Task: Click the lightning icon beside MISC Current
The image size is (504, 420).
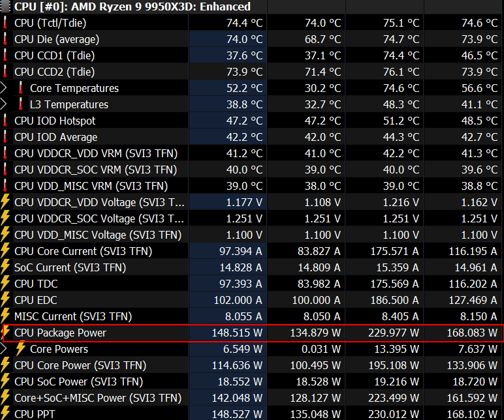Action: pos(5,316)
